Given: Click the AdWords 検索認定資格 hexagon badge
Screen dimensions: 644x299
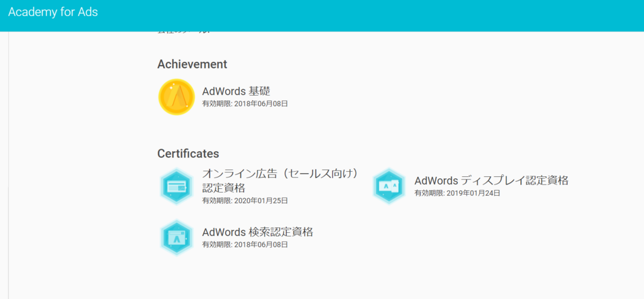Looking at the screenshot, I should pyautogui.click(x=176, y=238).
